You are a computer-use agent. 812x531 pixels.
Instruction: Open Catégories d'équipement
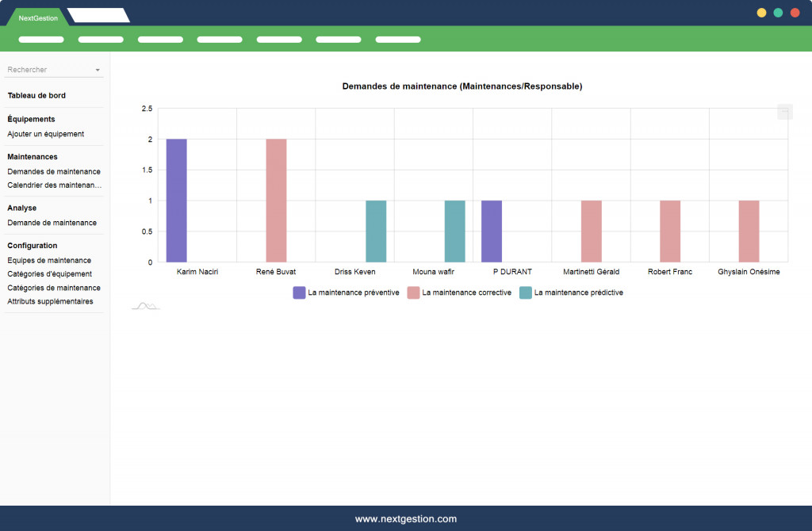tap(50, 274)
